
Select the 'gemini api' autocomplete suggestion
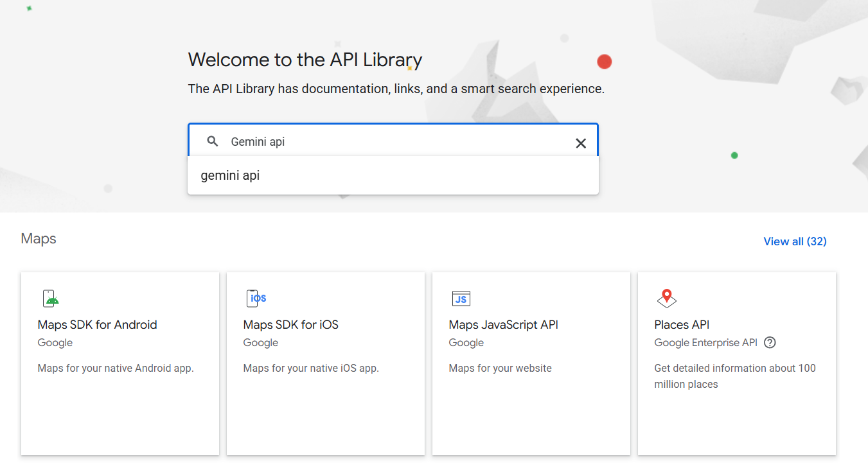click(x=230, y=175)
